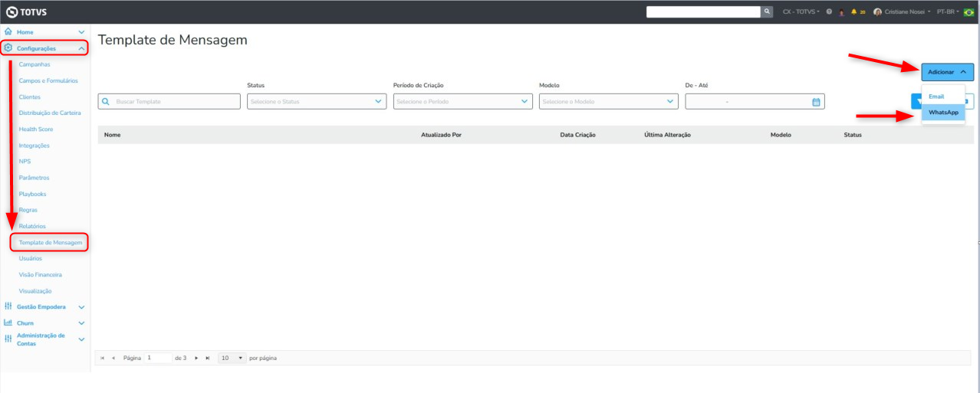Open Integrações in sidebar
980x393 pixels.
tap(35, 146)
